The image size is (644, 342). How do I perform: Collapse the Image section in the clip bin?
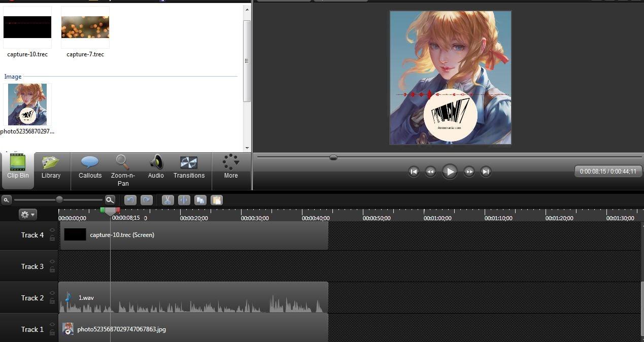point(12,76)
